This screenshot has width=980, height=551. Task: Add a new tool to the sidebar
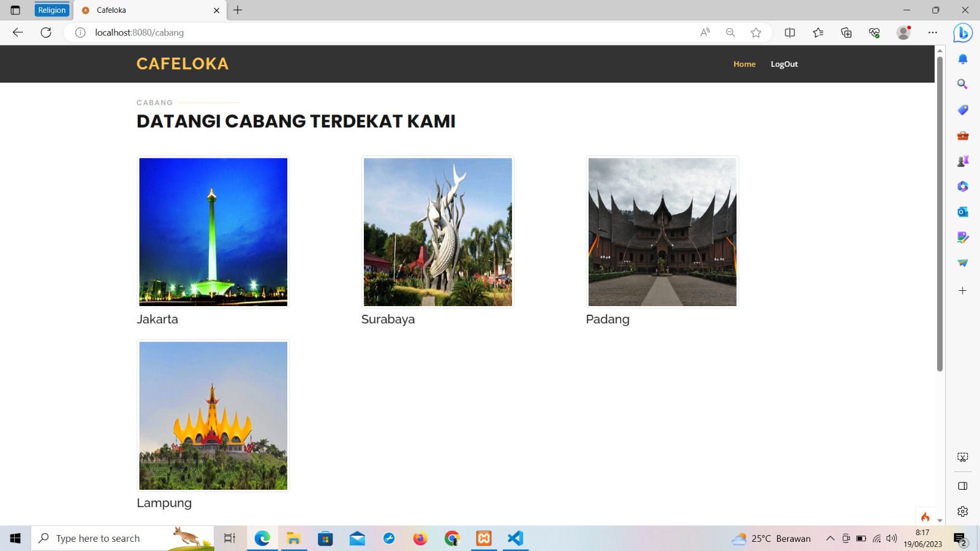[x=962, y=290]
